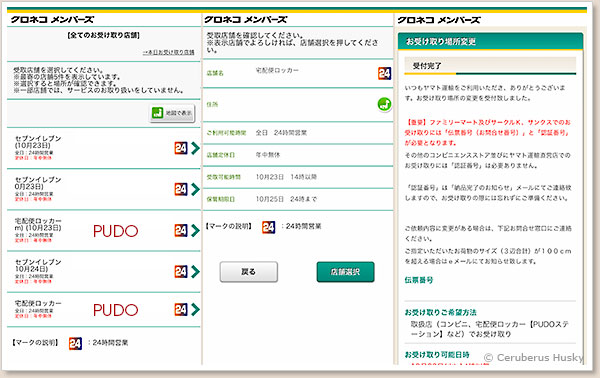Click the 年中無休 value in the middle panel
The width and height of the screenshot is (600, 378).
tap(268, 155)
